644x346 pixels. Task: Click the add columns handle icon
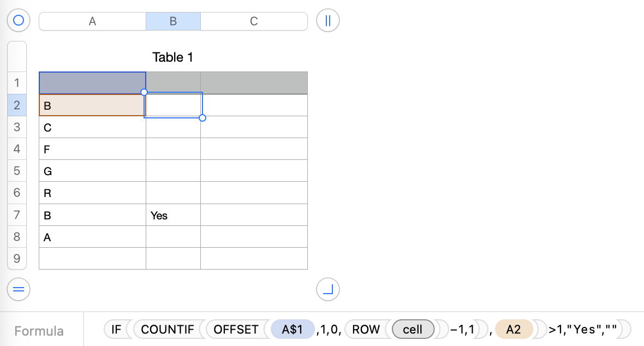328,21
